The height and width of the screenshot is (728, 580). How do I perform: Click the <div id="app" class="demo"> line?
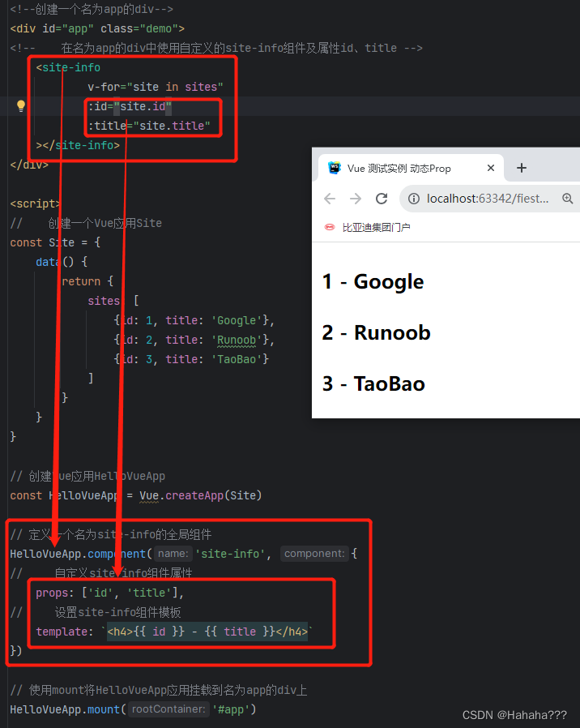97,29
